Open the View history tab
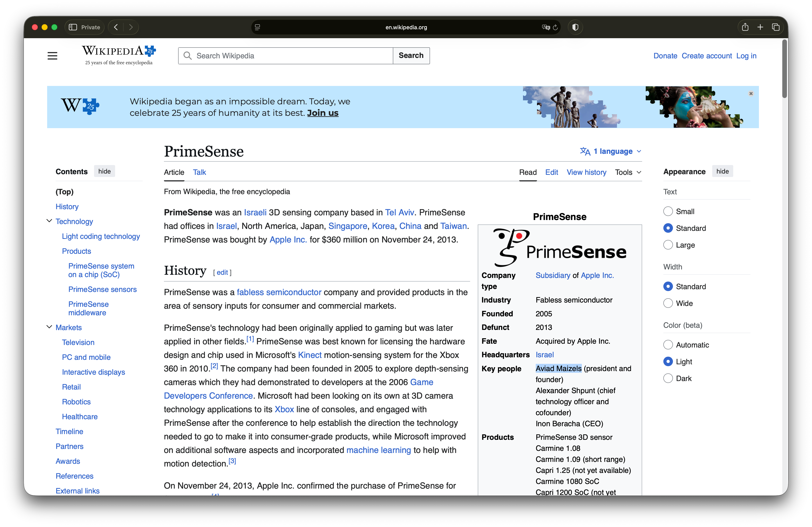The image size is (812, 527). (x=586, y=172)
